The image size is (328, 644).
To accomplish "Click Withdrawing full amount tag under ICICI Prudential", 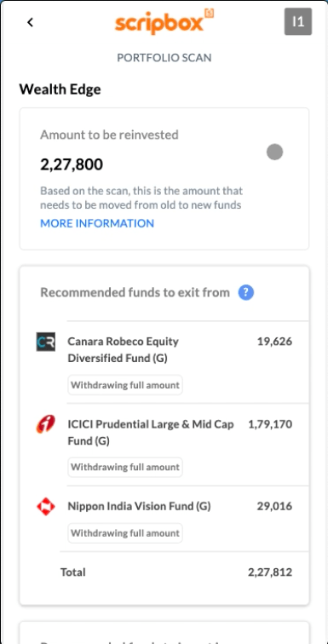I will tap(125, 468).
